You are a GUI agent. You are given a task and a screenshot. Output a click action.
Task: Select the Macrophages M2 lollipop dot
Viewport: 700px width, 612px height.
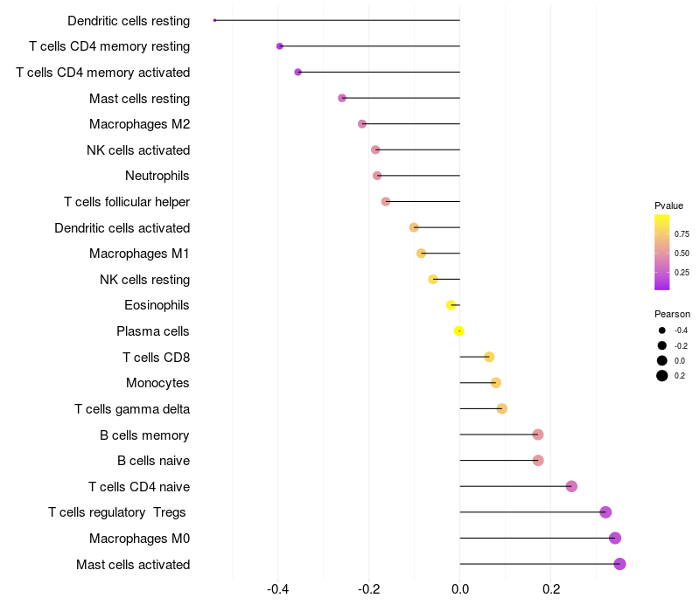click(362, 124)
